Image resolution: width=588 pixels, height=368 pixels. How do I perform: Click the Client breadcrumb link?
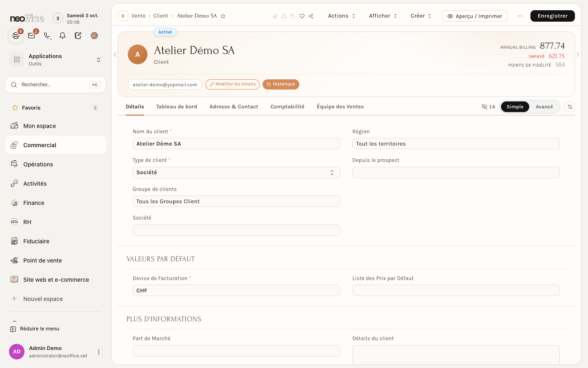(160, 16)
